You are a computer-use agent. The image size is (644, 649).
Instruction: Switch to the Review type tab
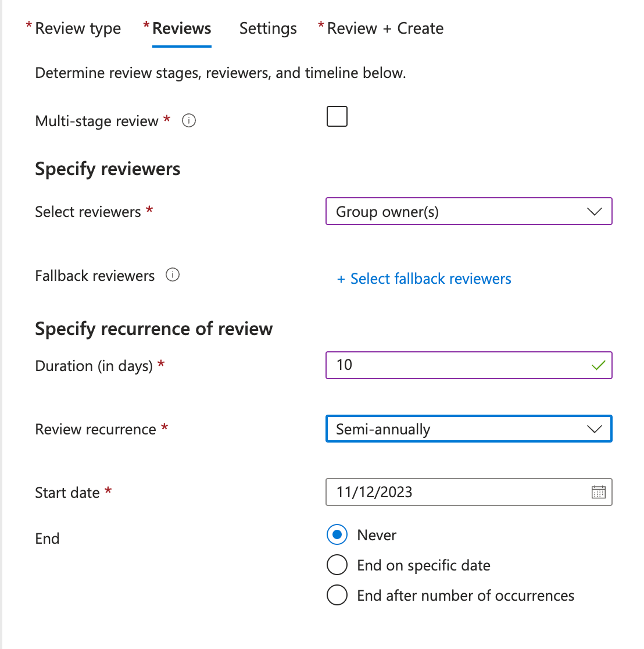pyautogui.click(x=78, y=28)
